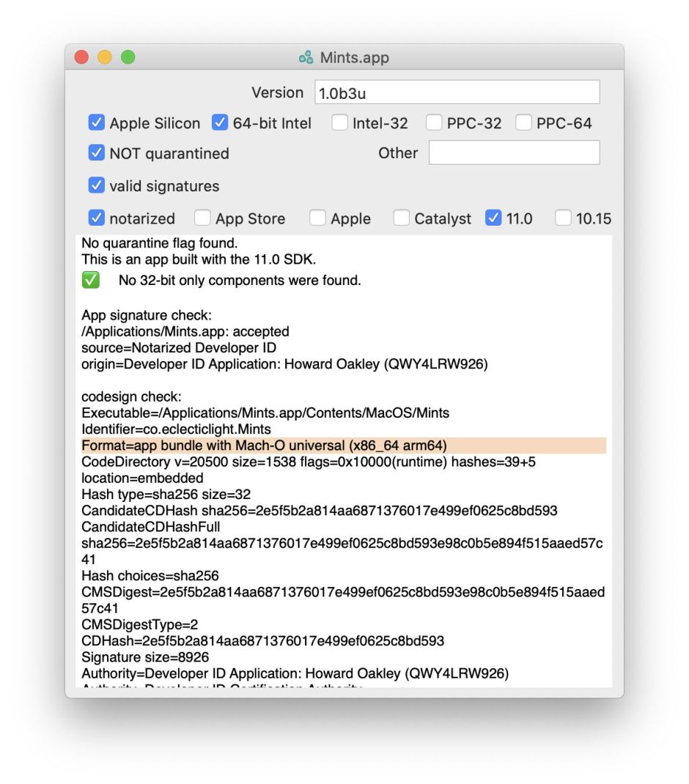
Task: Click the green zoom window button
Action: 128,57
